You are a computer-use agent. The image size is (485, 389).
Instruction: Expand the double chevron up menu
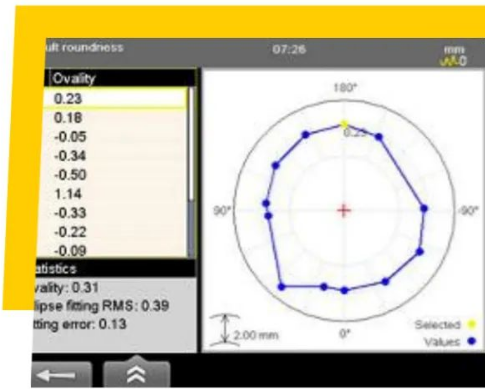137,373
